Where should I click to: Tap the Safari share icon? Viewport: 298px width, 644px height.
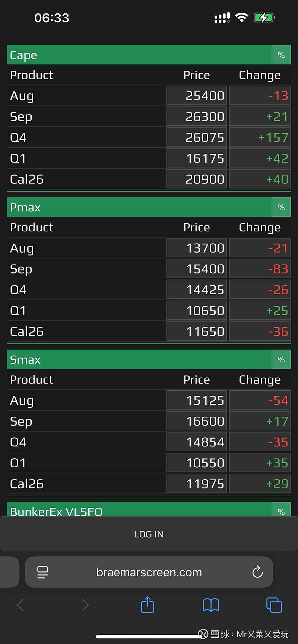[148, 605]
